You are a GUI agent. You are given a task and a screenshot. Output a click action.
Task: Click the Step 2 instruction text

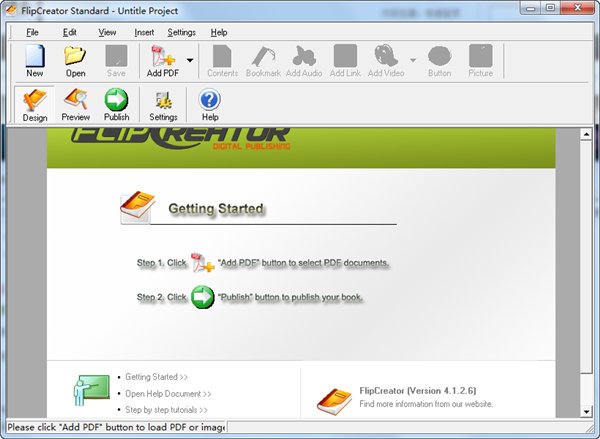tap(250, 297)
